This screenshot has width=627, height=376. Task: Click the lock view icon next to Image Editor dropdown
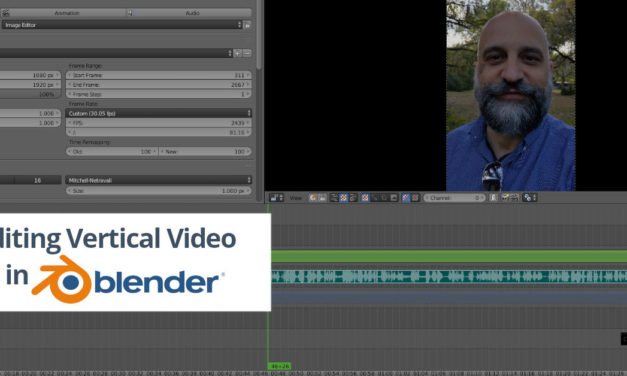pos(248,25)
